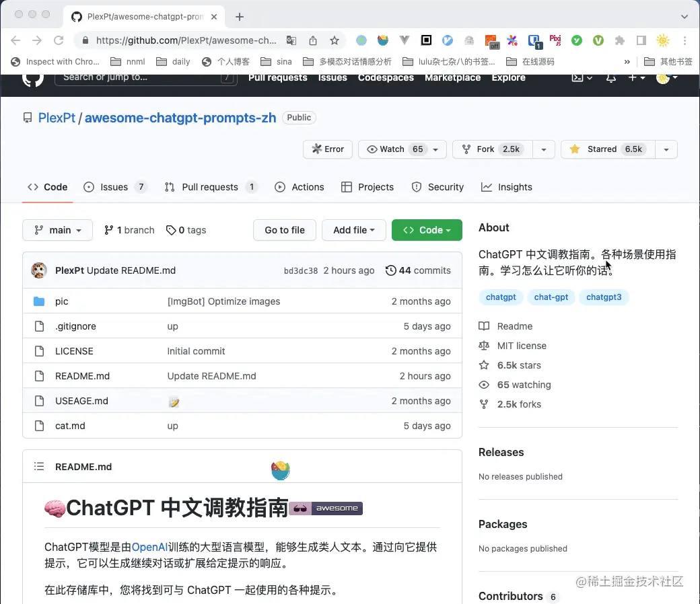Click the awesome badge in README
Screen dimensions: 700x604
point(326,508)
